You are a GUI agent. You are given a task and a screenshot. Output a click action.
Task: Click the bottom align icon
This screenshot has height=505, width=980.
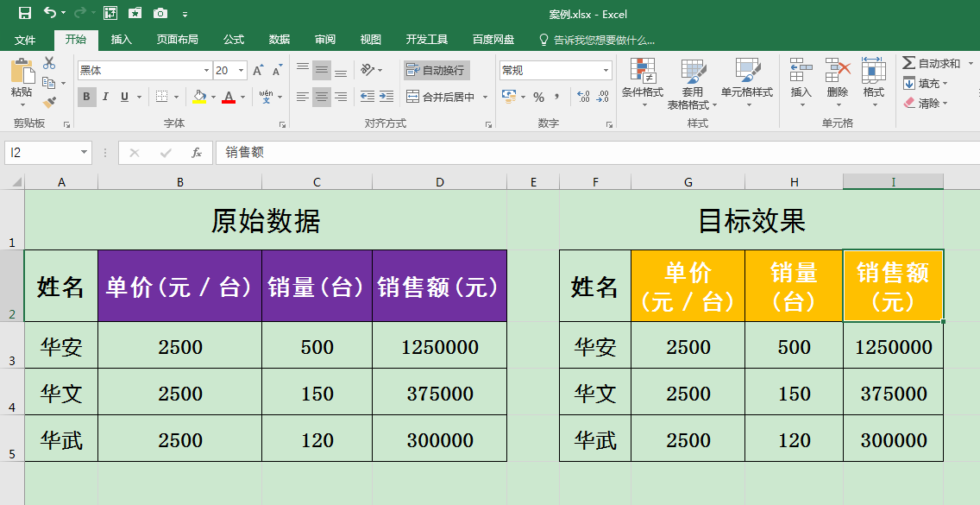click(x=341, y=71)
